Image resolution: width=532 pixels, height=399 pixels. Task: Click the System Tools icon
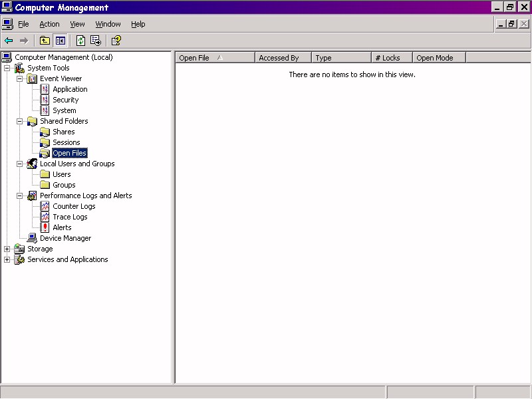(19, 68)
